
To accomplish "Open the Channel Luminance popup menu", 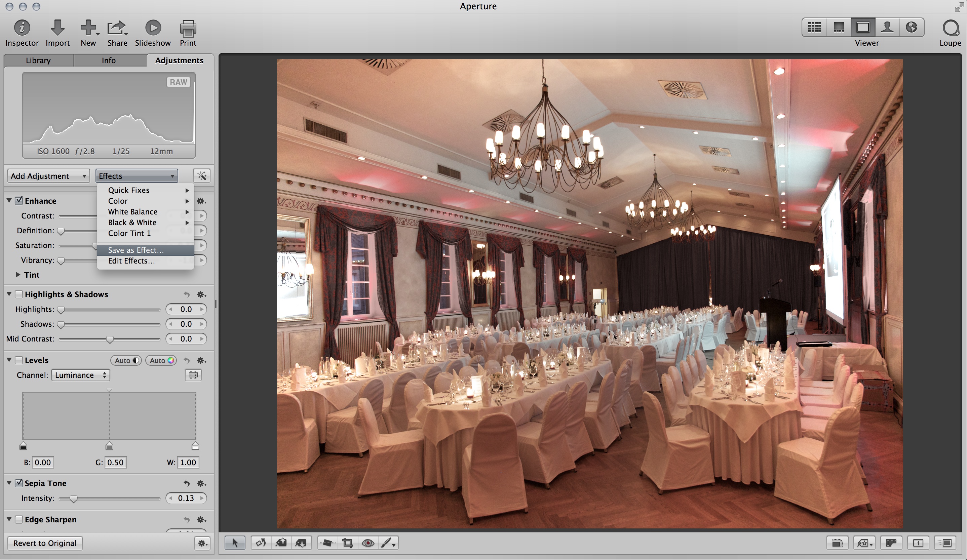I will pos(81,375).
